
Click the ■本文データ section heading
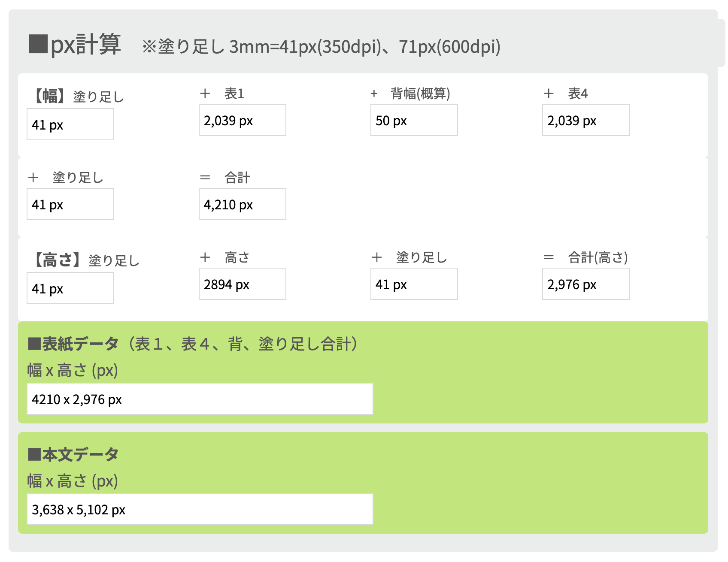pos(73,454)
